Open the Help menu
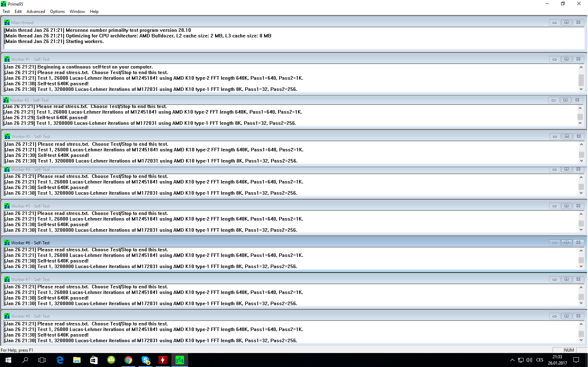 94,12
